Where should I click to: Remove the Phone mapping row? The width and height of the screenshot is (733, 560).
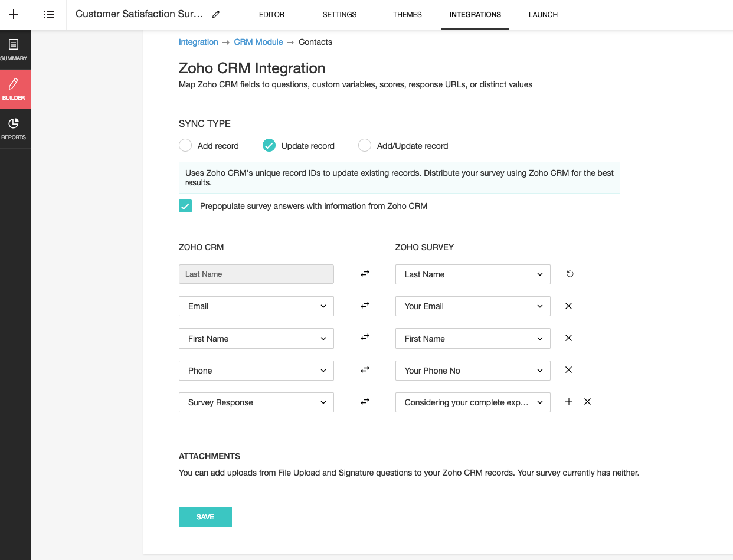[x=568, y=370]
